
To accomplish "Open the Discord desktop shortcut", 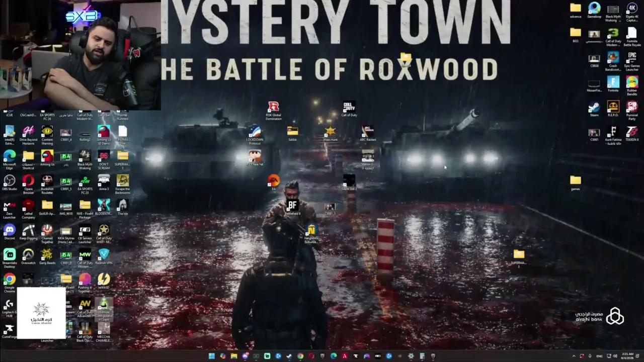I will pos(9,232).
